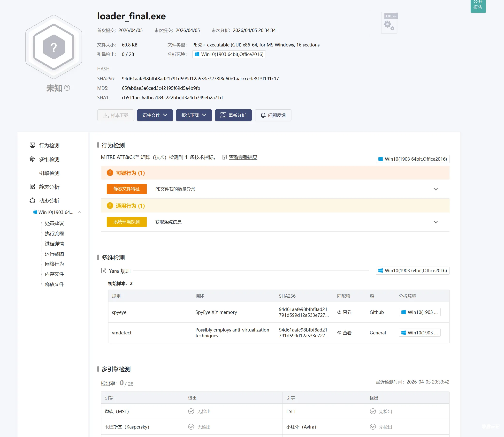The height and width of the screenshot is (437, 504).
Task: Click the 多维检测 shield icon
Action: 33,159
